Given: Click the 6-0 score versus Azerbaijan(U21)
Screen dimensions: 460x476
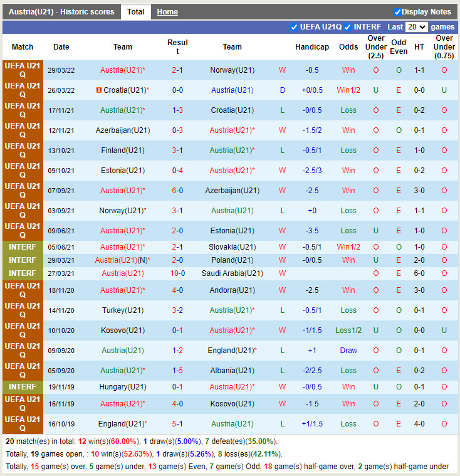Looking at the screenshot, I should pos(177,191).
